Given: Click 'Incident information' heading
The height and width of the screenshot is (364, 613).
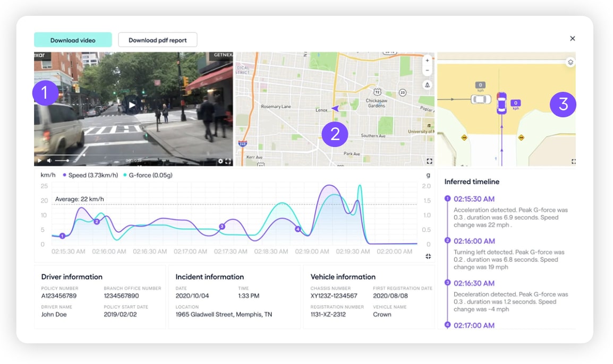Looking at the screenshot, I should pos(209,277).
